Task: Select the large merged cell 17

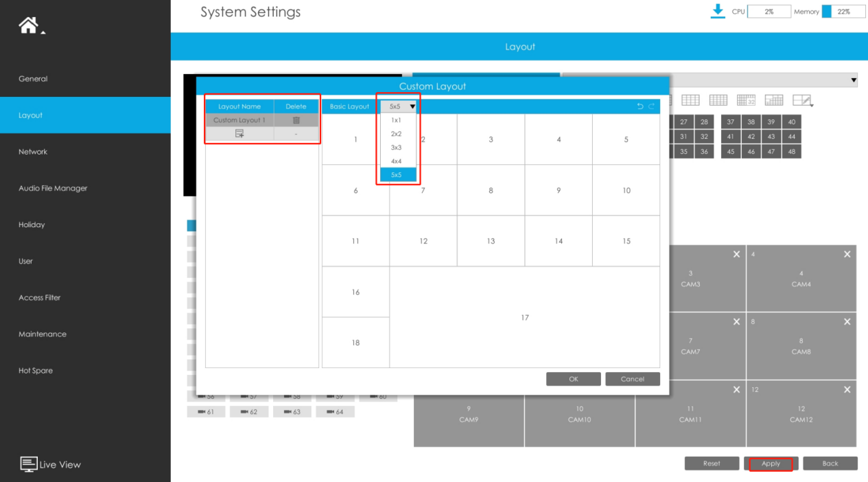Action: coord(525,317)
